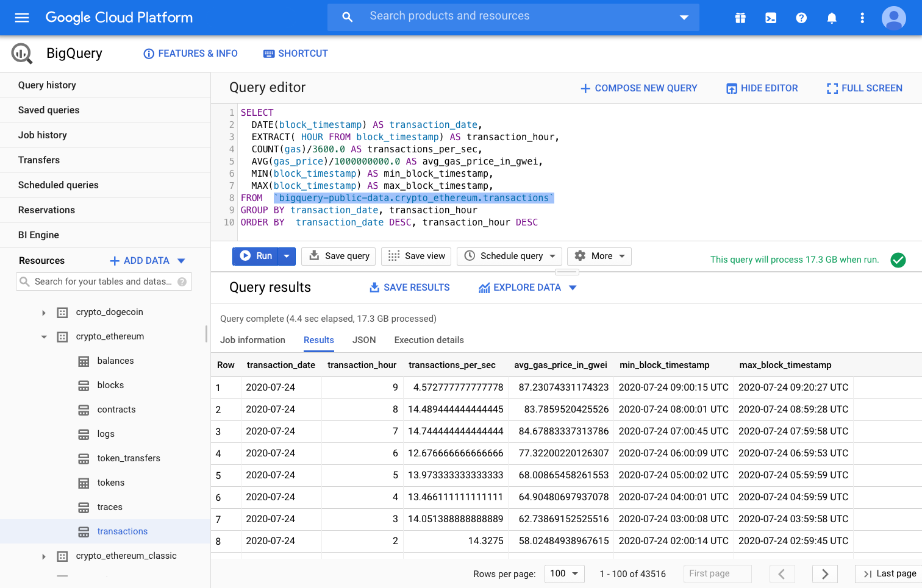Click Compose New Query
922x588 pixels.
(x=638, y=88)
